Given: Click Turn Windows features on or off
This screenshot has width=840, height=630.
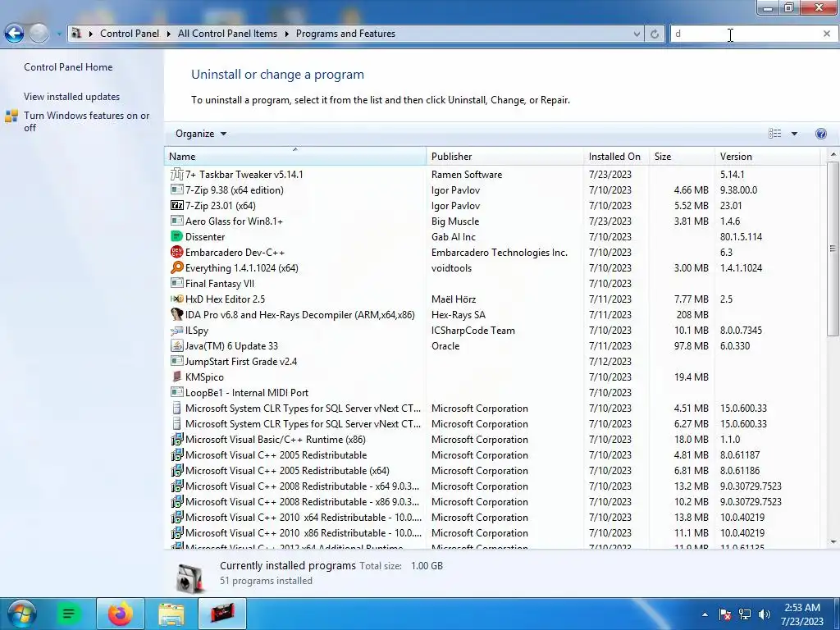Looking at the screenshot, I should [86, 121].
